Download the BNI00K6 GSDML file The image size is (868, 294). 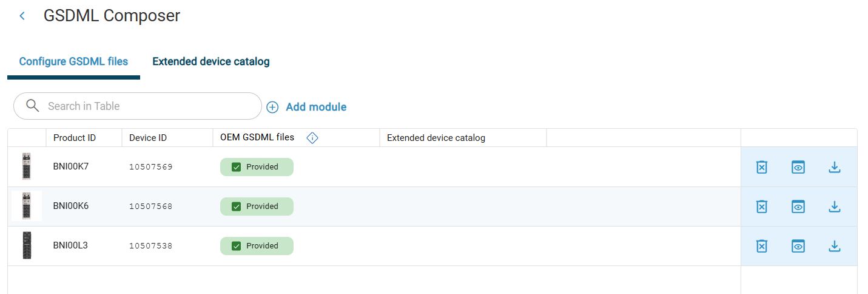[x=835, y=207]
